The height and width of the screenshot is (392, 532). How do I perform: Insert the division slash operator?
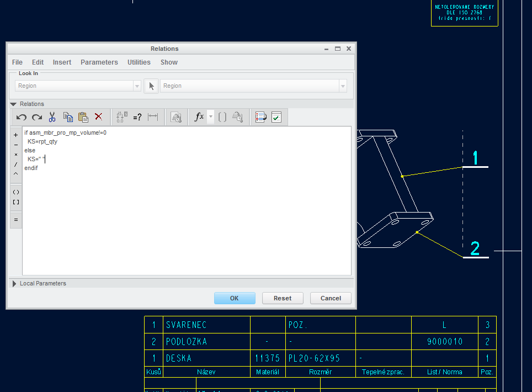[x=15, y=165]
